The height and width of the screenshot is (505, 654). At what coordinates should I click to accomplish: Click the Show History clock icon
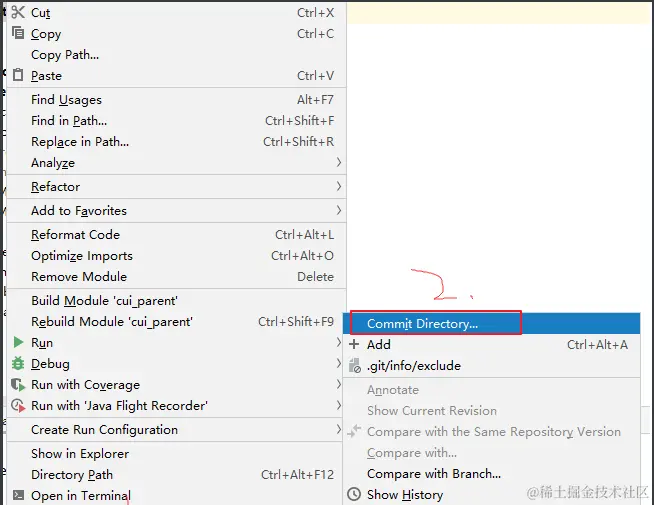[x=354, y=494]
